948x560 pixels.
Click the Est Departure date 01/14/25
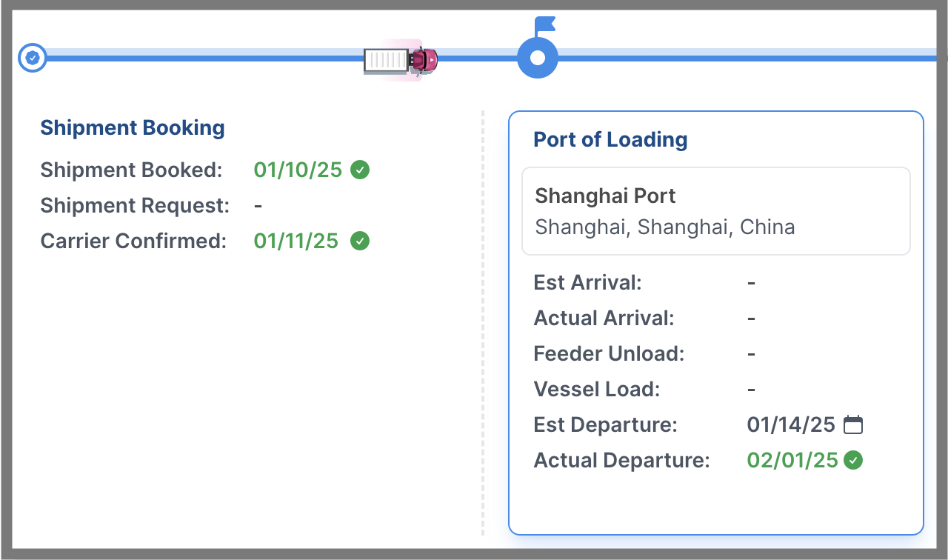tap(791, 424)
